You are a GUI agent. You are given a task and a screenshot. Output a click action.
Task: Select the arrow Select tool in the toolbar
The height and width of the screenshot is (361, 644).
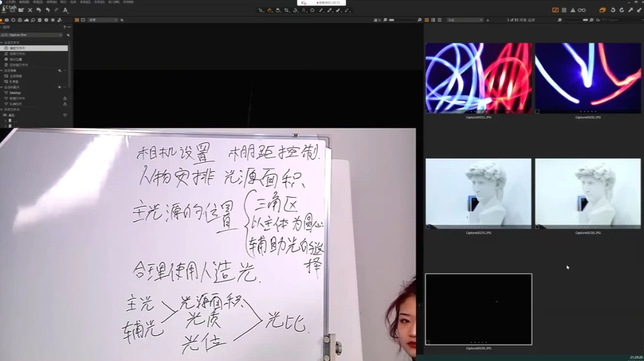pyautogui.click(x=260, y=10)
